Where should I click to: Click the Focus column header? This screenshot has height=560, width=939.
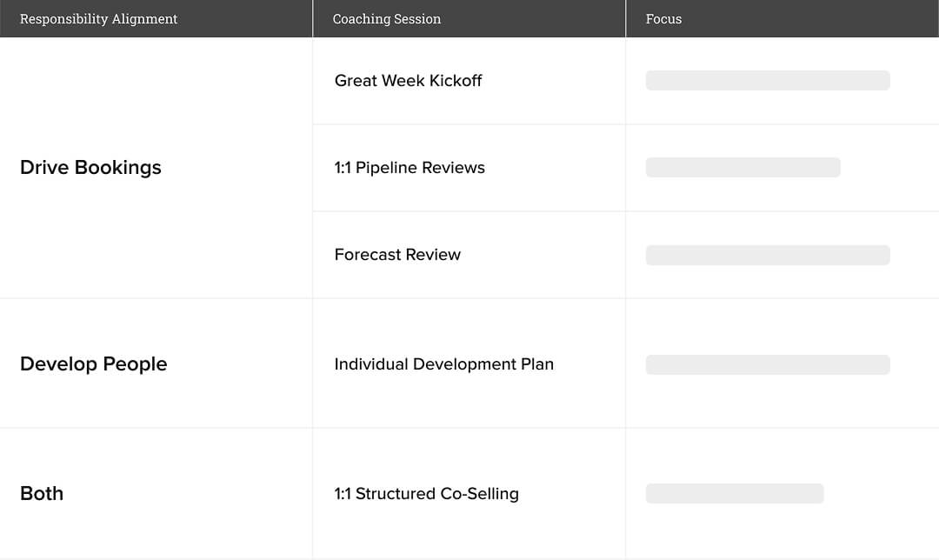(x=663, y=18)
